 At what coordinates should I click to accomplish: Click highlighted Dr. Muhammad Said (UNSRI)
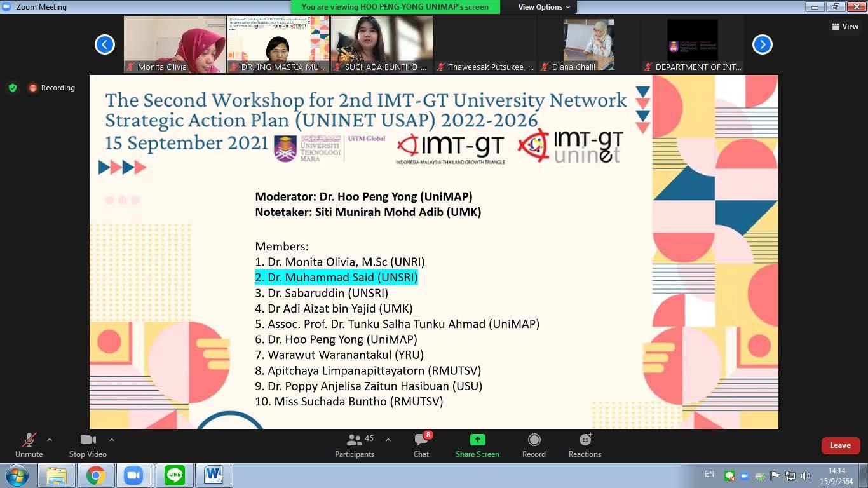click(336, 277)
